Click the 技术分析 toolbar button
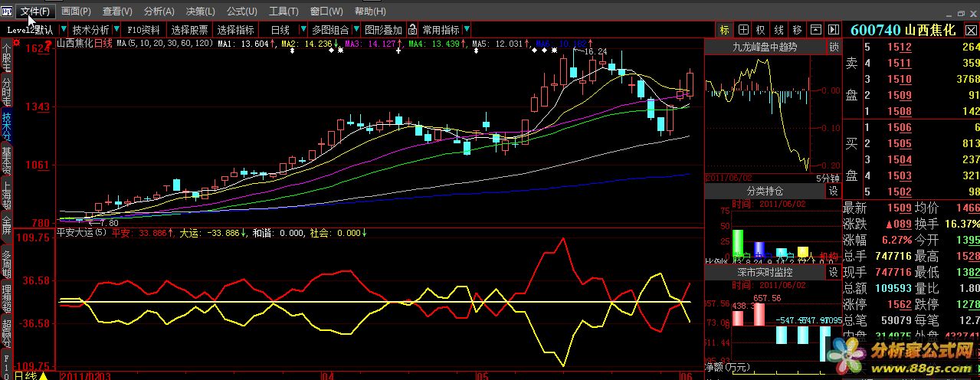Image resolution: width=980 pixels, height=380 pixels. (x=91, y=30)
